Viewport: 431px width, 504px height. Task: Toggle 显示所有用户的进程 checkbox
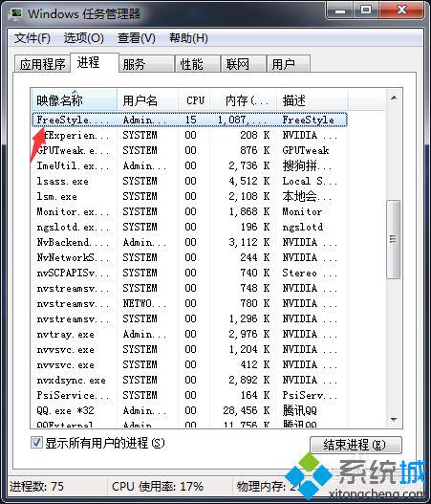point(36,443)
